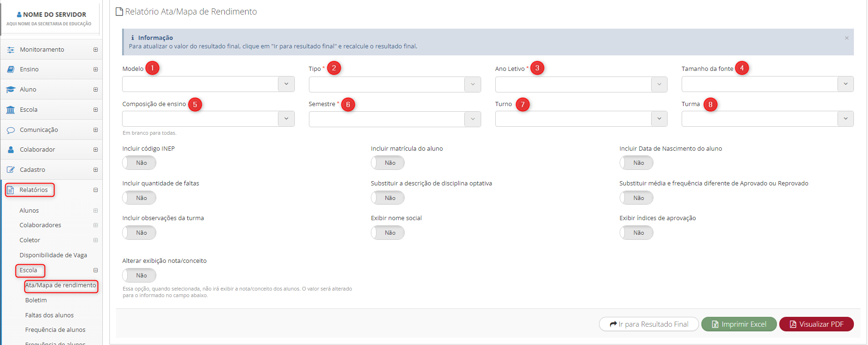Click Ir para Resultado Final button

[648, 324]
